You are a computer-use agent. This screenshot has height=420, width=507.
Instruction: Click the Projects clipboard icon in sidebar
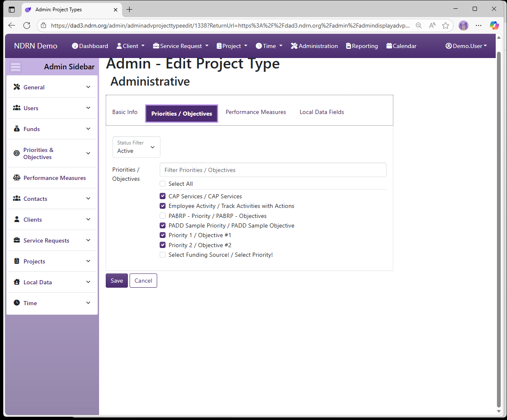[17, 261]
